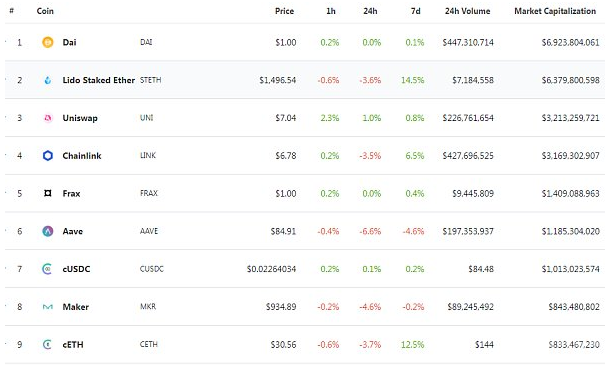Sort by 7d change column header

point(415,11)
